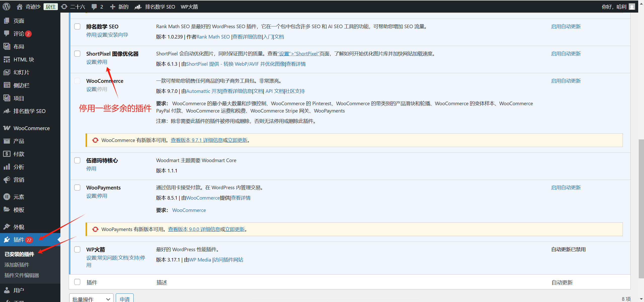Open the 分析 bar chart icon

[7, 167]
